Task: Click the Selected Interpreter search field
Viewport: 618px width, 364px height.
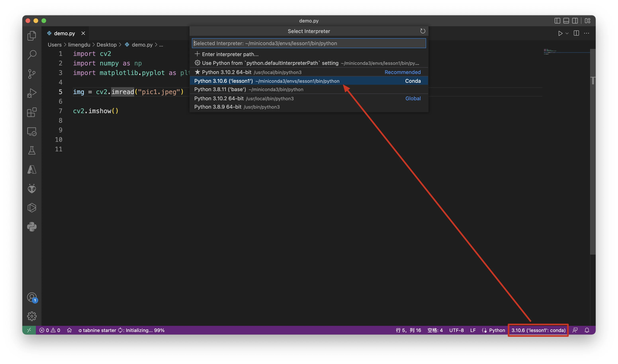Action: (x=309, y=43)
